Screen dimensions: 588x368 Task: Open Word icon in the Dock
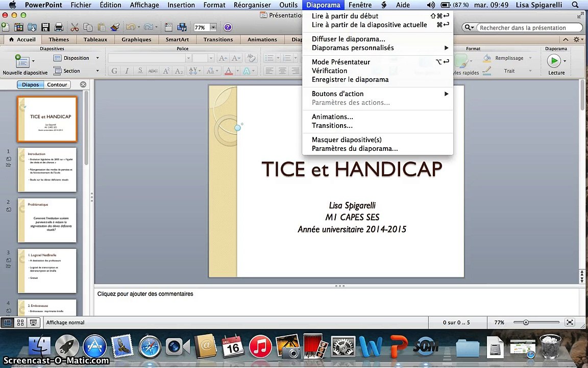click(x=371, y=346)
